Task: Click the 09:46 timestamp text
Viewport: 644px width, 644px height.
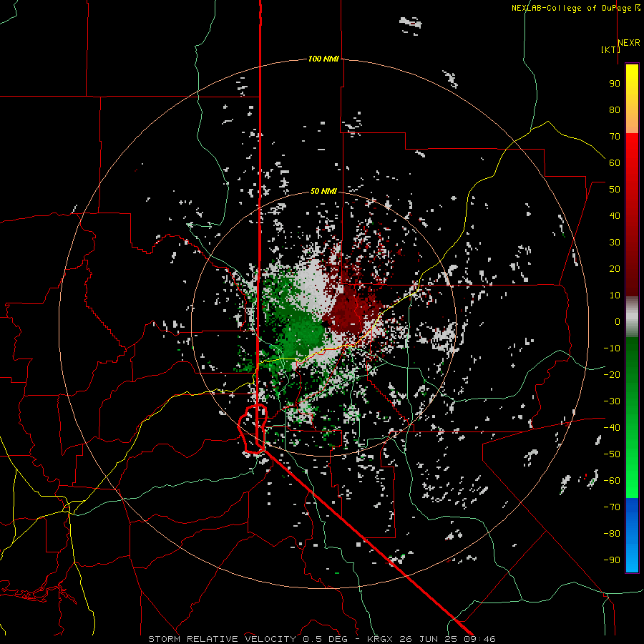Action: [480, 639]
